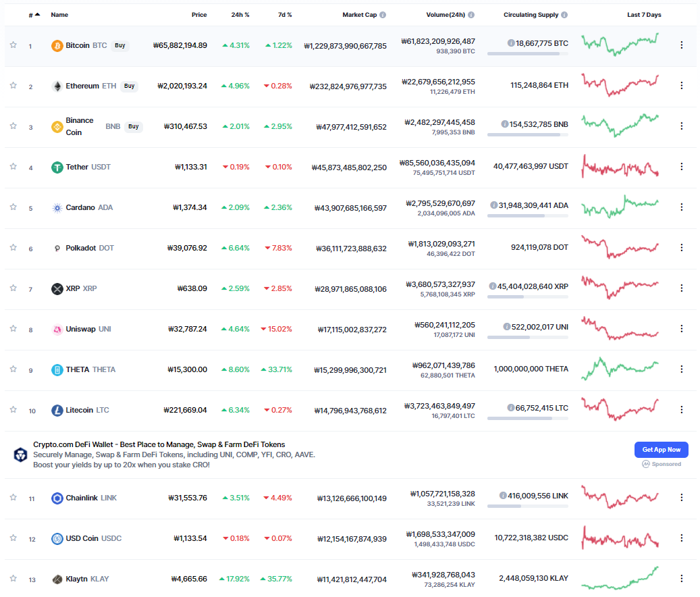
Task: Show more options for USD Coin row
Action: pos(681,538)
